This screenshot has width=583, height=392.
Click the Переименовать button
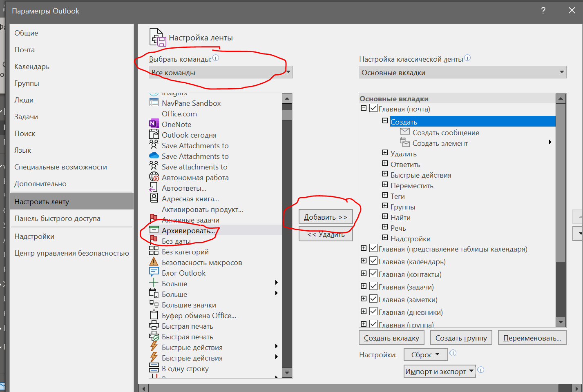(x=532, y=338)
